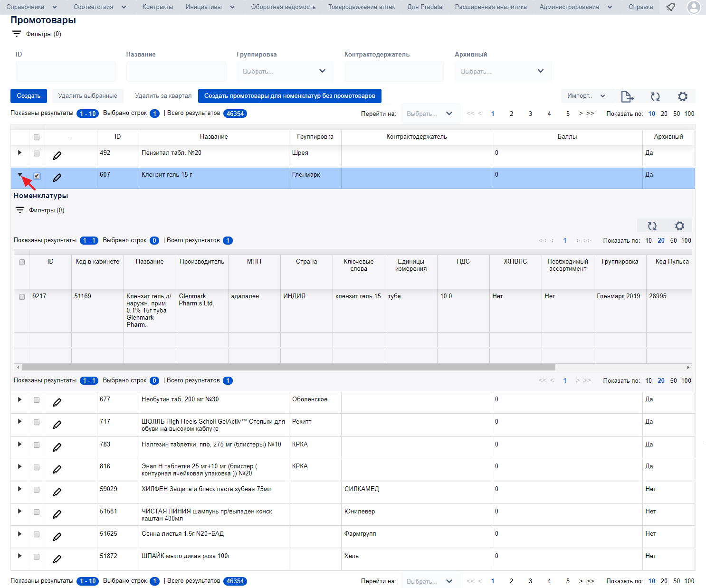
Task: Edit row 783 Налгезин pencil icon
Action: [x=57, y=447]
